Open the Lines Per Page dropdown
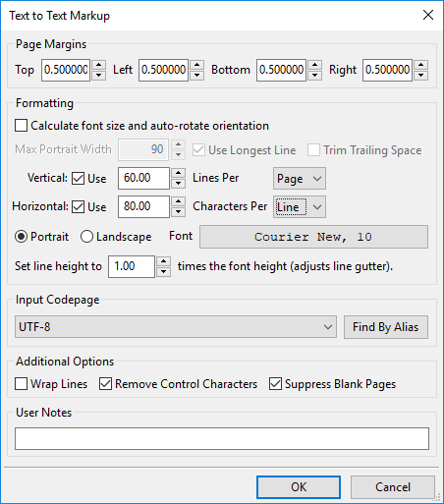The width and height of the screenshot is (444, 504). click(x=300, y=179)
